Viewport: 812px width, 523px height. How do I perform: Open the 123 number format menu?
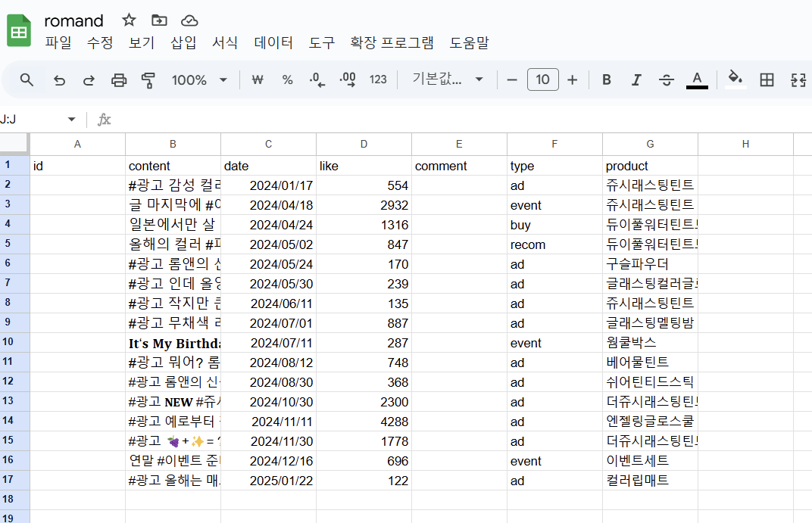378,79
